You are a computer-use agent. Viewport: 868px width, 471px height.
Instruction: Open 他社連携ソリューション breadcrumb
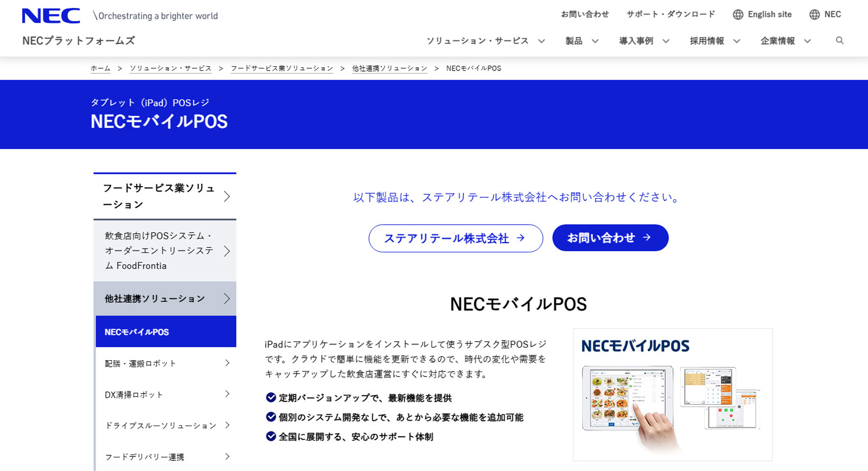390,68
